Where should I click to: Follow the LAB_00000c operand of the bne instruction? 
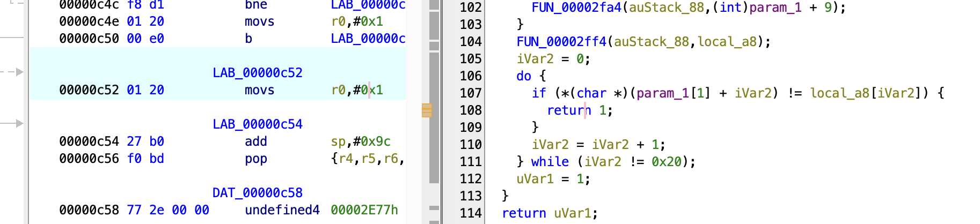coord(368,5)
